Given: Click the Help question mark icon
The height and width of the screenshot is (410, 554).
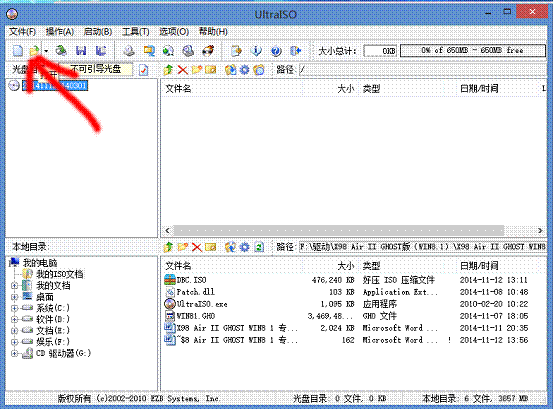Looking at the screenshot, I should [x=276, y=51].
